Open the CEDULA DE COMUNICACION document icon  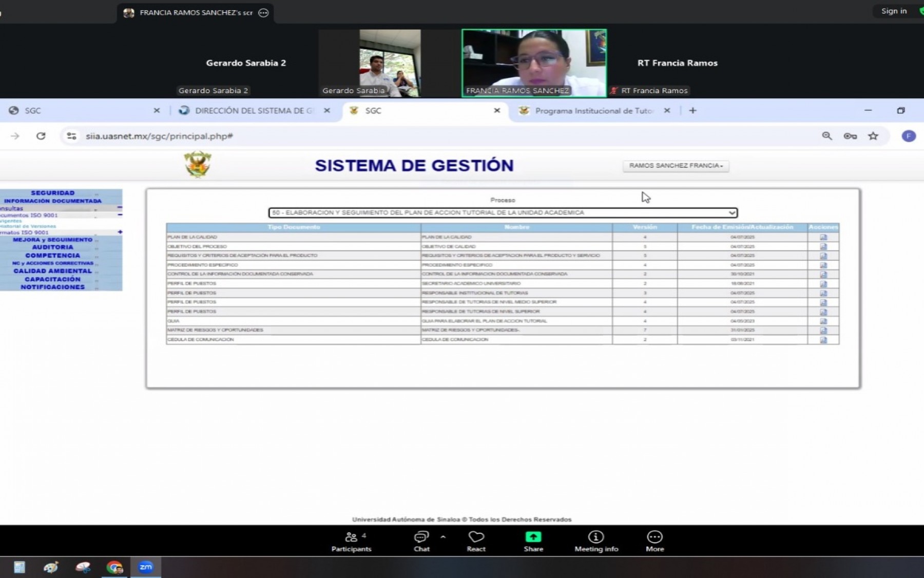coord(824,339)
